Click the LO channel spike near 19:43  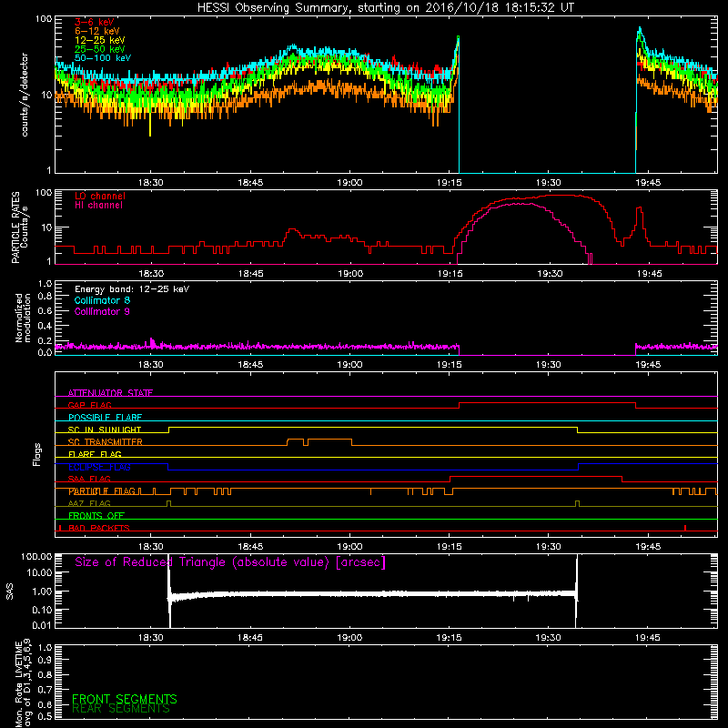pyautogui.click(x=640, y=209)
